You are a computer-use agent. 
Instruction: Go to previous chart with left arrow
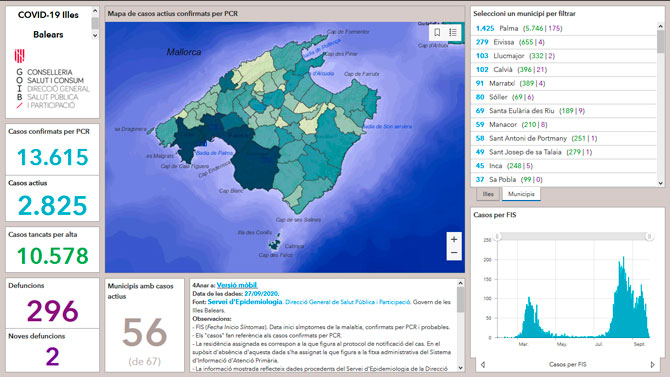pos(483,365)
